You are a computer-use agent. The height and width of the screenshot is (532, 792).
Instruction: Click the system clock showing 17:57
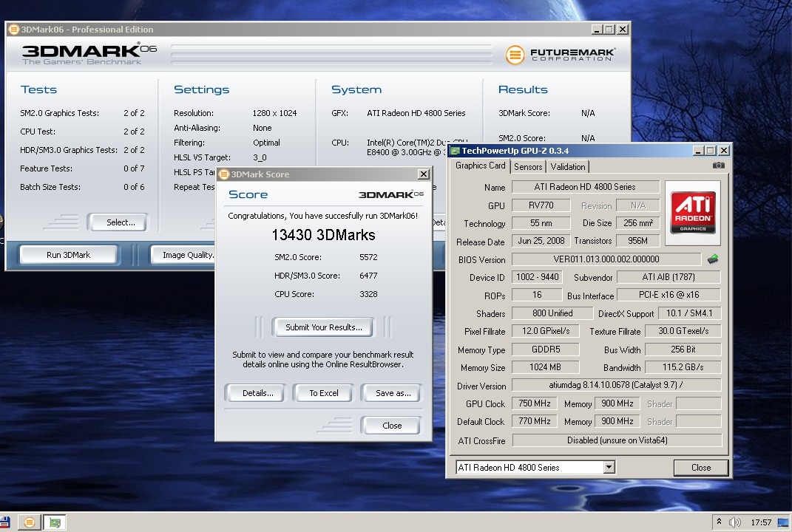tap(761, 522)
